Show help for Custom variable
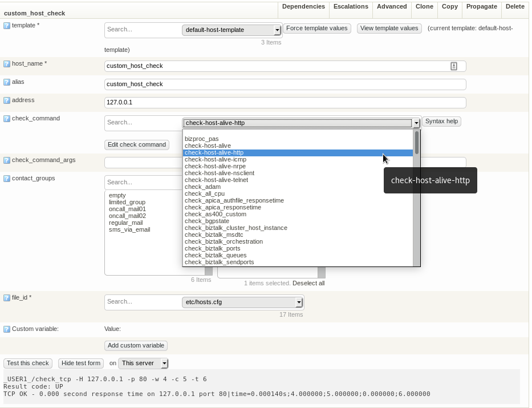This screenshot has height=408, width=532. (x=7, y=329)
